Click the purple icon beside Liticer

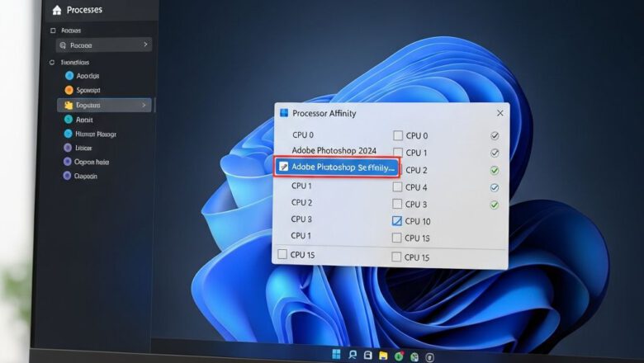68,148
